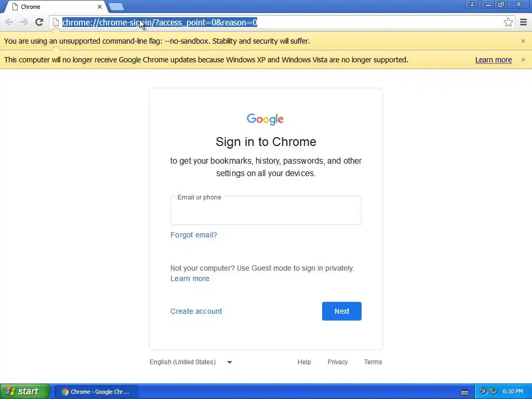Image resolution: width=532 pixels, height=399 pixels.
Task: Focus the Email or phone field
Action: 265,210
